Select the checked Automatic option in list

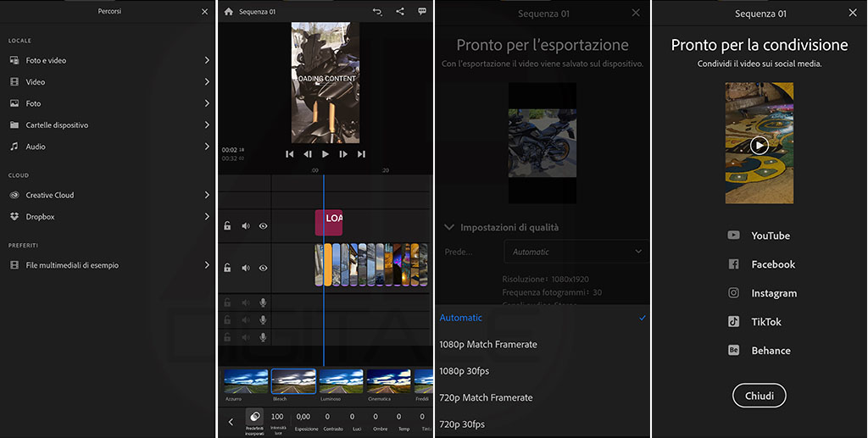(x=542, y=318)
